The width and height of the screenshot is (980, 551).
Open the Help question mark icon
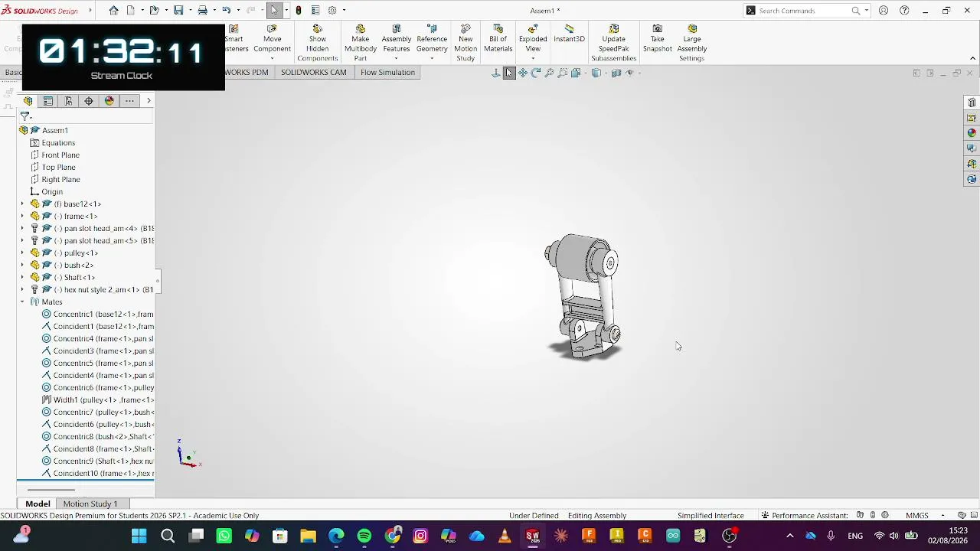coord(904,11)
